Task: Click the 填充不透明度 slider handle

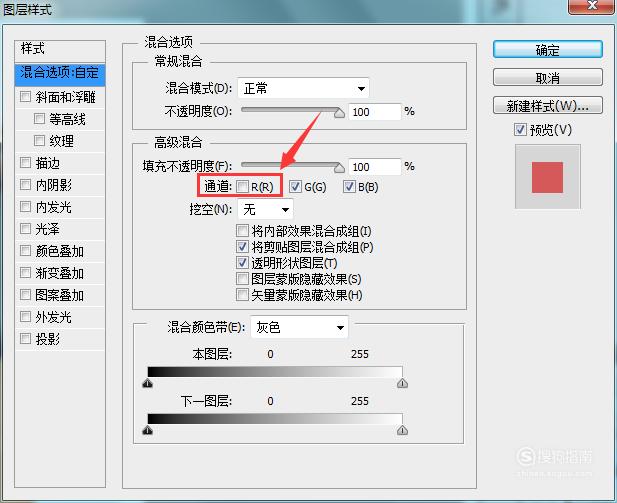Action: click(339, 168)
